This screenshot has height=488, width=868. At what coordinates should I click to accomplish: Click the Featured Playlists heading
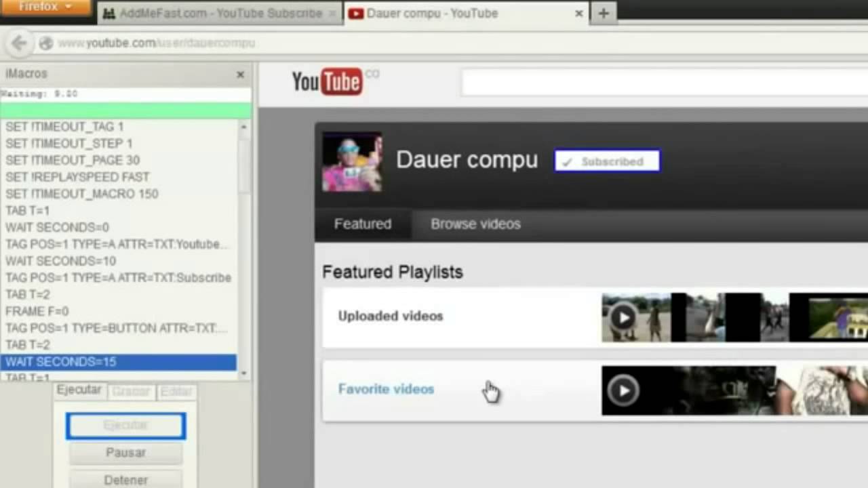pyautogui.click(x=393, y=272)
